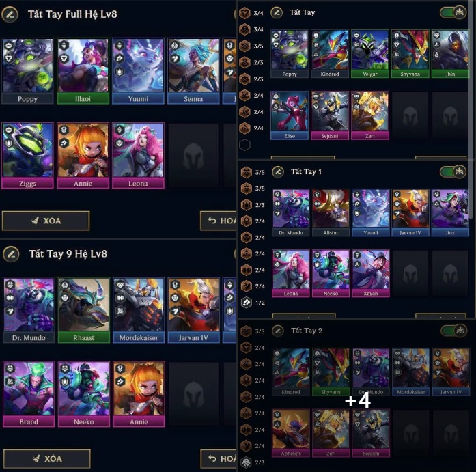Click the 2/3 trait icon at bottom of Tất Tay 2

(x=247, y=462)
